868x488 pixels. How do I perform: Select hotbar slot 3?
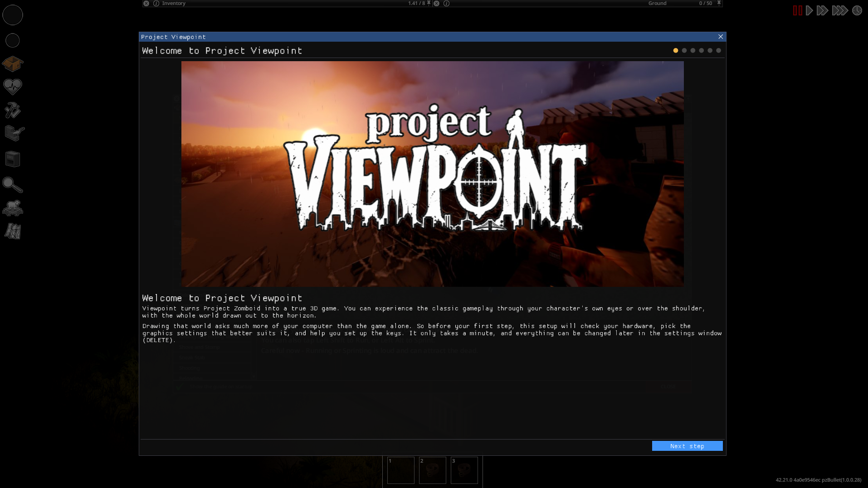pos(464,470)
